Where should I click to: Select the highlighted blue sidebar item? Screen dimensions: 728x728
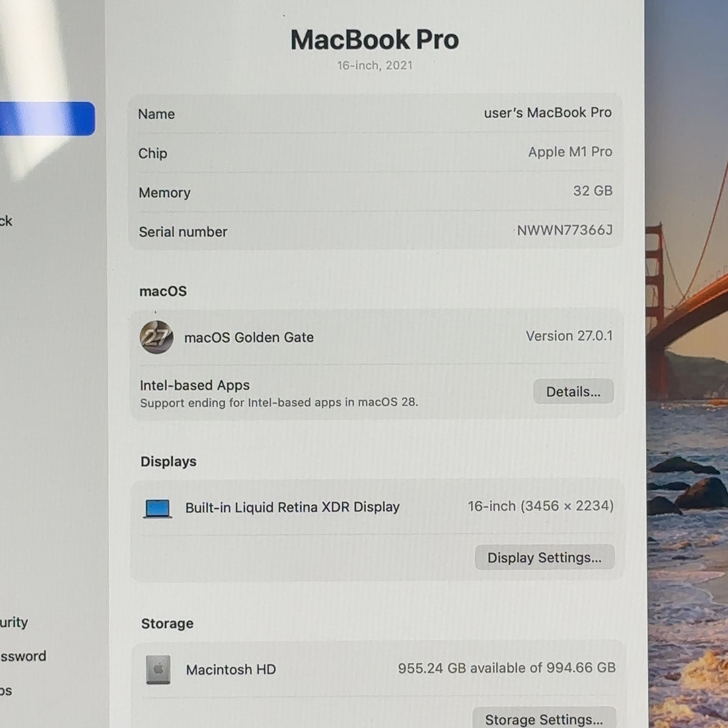point(47,119)
